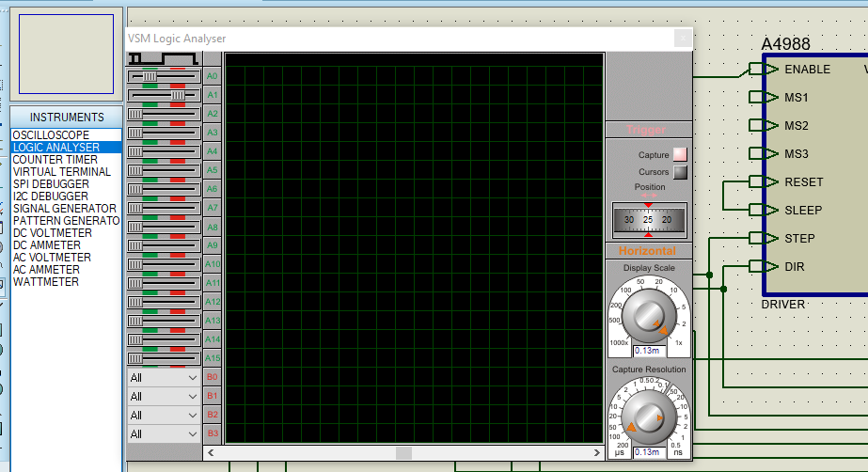Click the DIR pin on the A4988 driver
Screen dimensions: 868x472
pos(764,267)
